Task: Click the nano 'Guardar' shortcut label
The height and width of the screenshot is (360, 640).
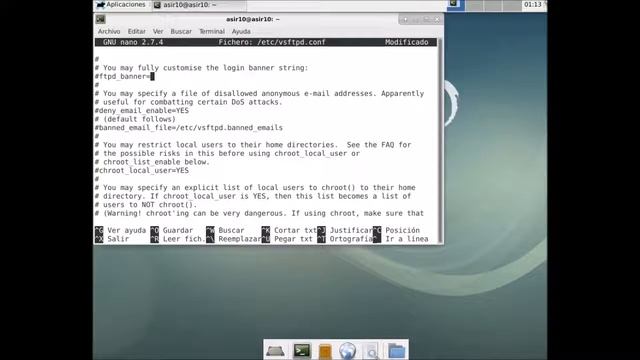Action: coord(178,230)
